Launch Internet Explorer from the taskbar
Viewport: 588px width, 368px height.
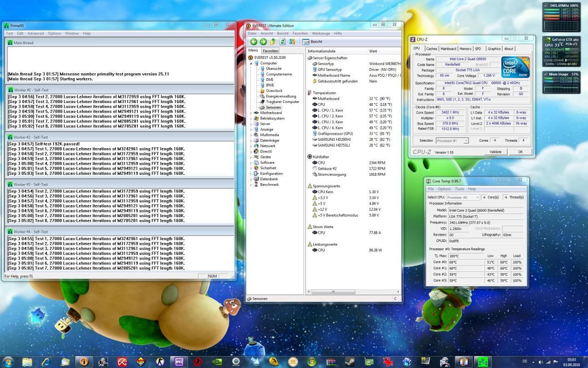(46, 362)
